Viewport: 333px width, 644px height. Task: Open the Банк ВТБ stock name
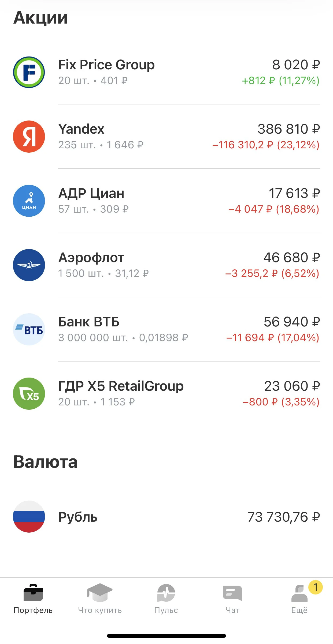[x=89, y=322]
